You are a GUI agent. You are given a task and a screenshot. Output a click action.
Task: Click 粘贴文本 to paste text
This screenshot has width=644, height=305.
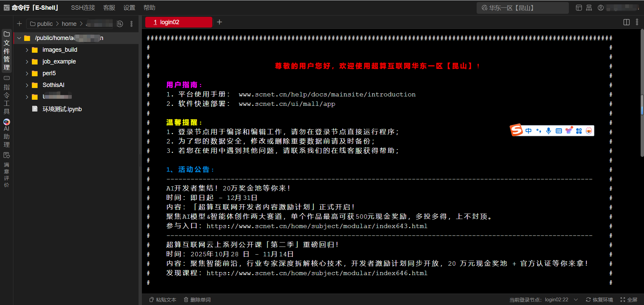point(162,300)
